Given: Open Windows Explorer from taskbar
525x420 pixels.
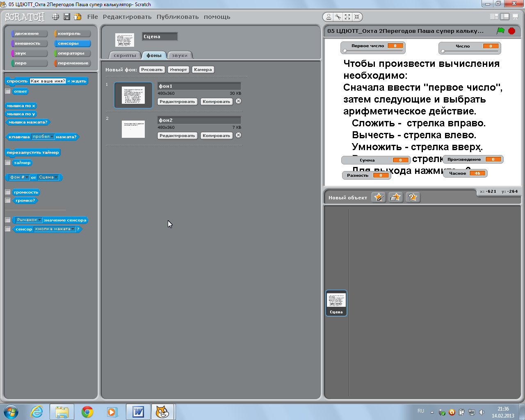Looking at the screenshot, I should [x=62, y=412].
